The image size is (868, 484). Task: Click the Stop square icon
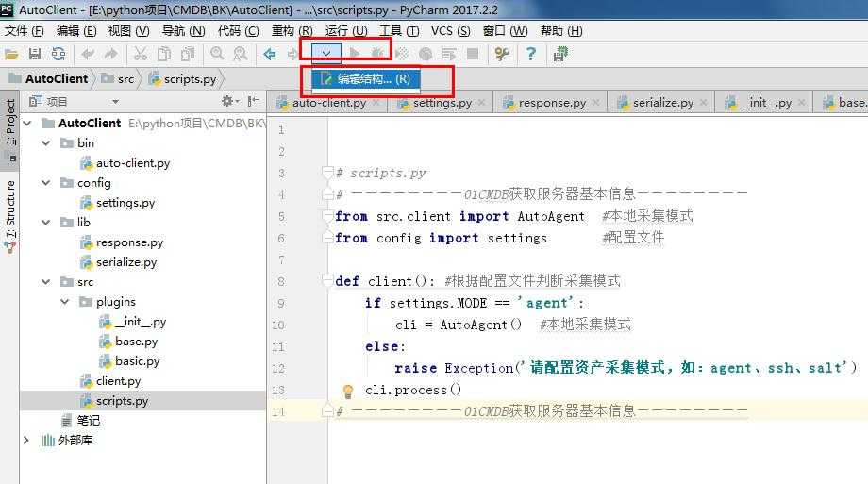(473, 54)
